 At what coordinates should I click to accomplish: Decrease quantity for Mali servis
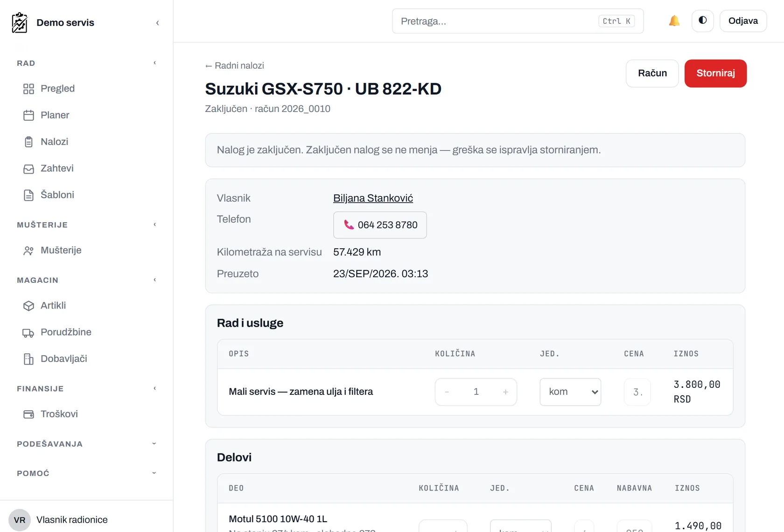coord(447,392)
